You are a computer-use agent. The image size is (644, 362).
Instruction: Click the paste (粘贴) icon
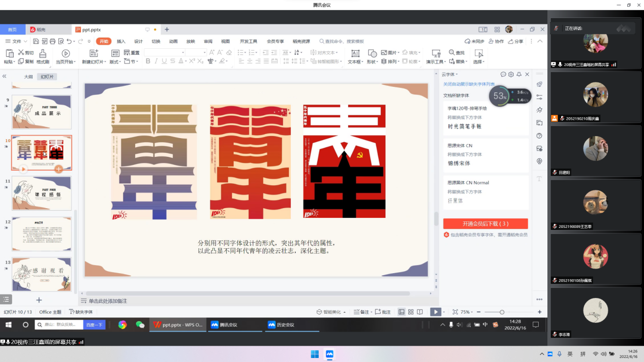pos(9,53)
